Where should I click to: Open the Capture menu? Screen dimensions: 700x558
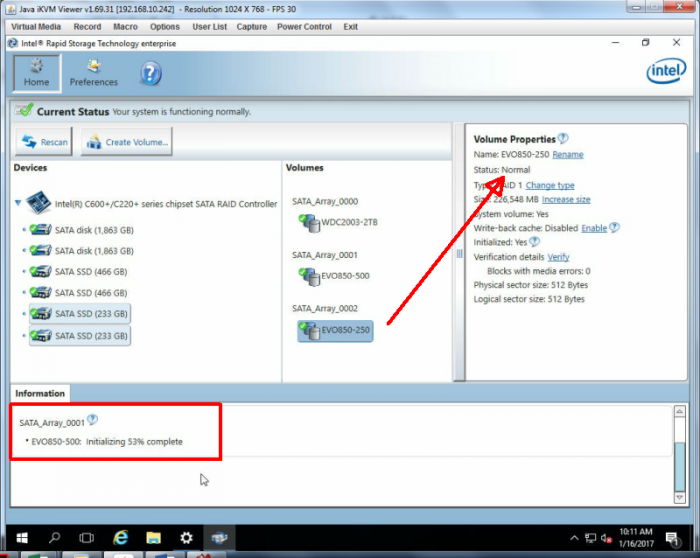(252, 27)
